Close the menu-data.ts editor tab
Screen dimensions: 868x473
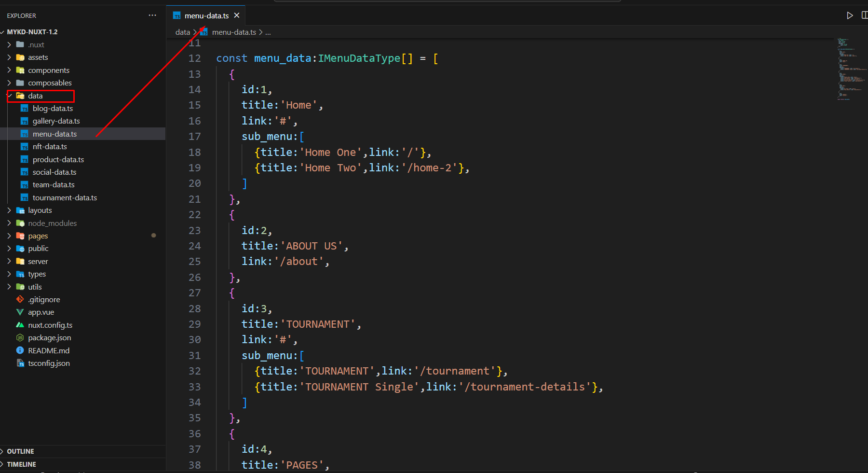[x=237, y=15]
